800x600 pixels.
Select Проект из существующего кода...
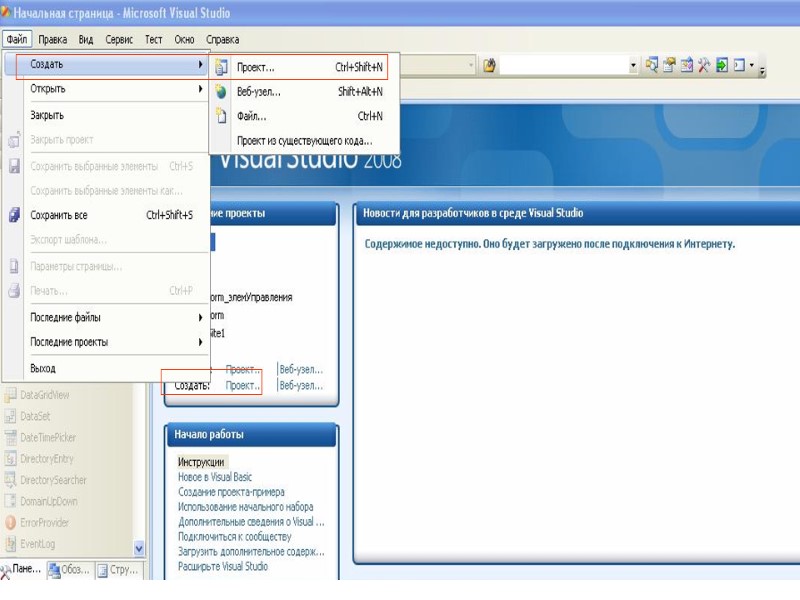coord(304,141)
